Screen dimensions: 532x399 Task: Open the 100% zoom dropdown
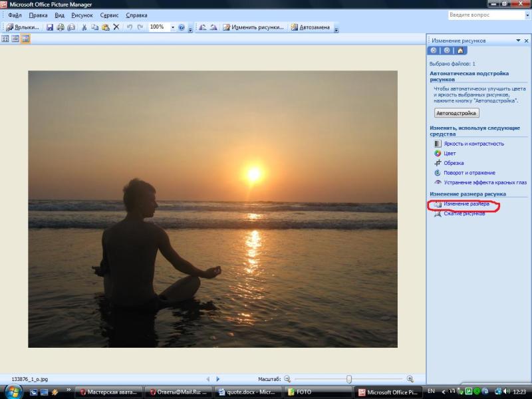pos(173,27)
